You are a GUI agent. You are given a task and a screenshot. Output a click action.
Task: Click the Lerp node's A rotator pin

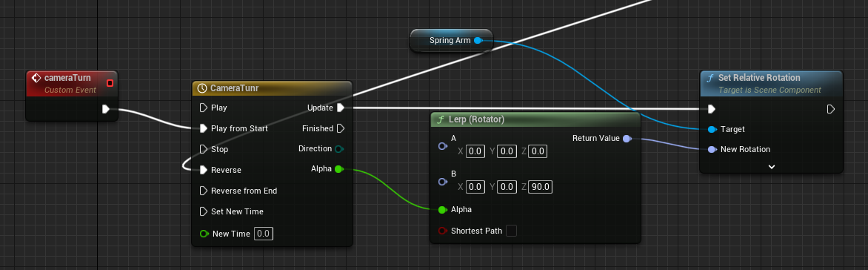click(x=442, y=146)
